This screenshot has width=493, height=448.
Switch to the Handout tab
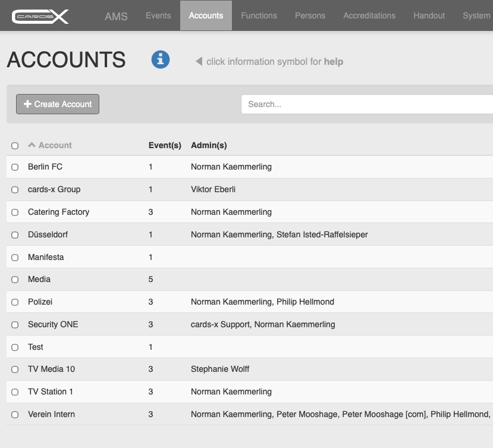(x=429, y=15)
